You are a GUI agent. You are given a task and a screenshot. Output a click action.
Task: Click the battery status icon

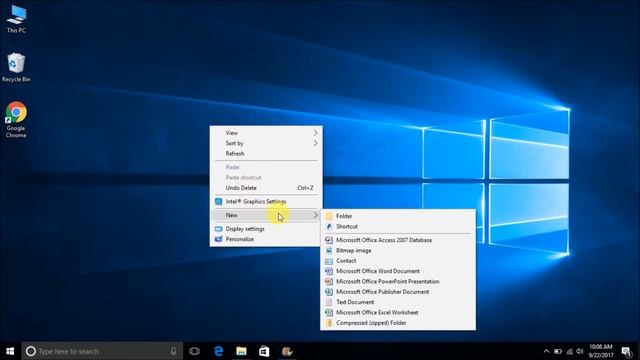pyautogui.click(x=558, y=351)
